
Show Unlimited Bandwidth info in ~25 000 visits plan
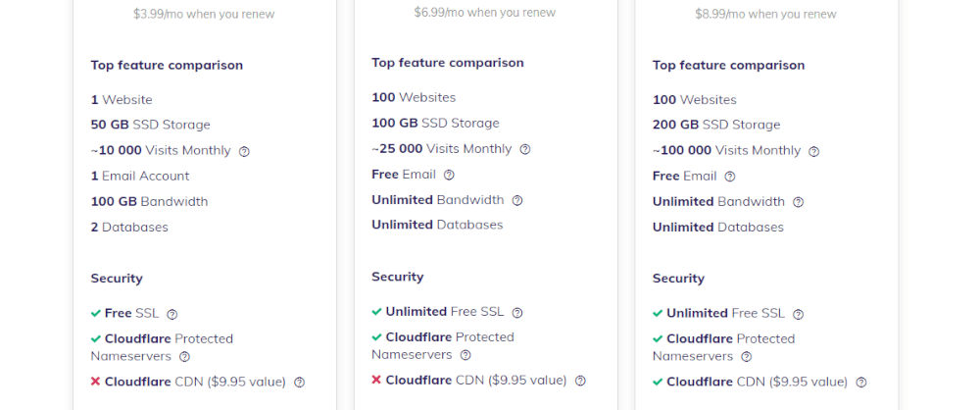click(x=517, y=200)
